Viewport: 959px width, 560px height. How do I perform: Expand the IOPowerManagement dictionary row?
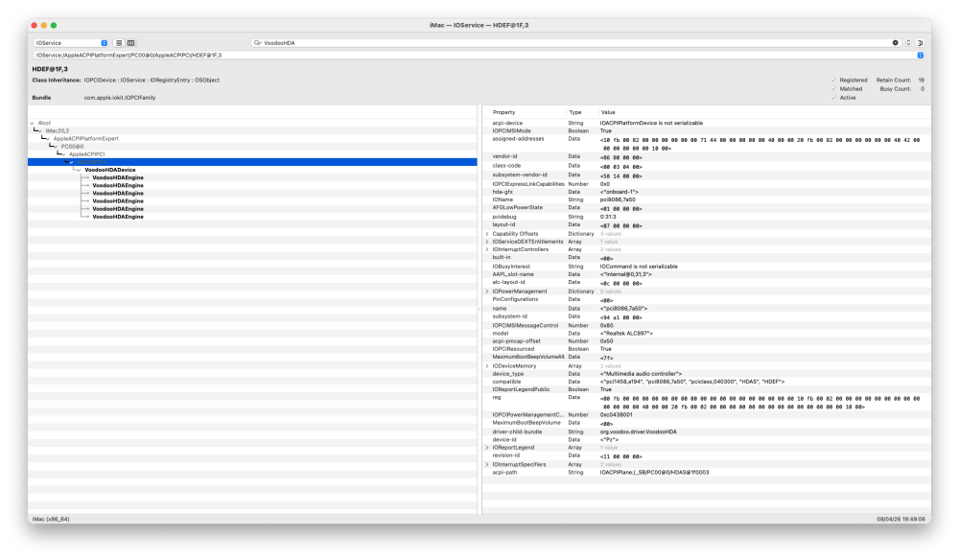(x=487, y=292)
